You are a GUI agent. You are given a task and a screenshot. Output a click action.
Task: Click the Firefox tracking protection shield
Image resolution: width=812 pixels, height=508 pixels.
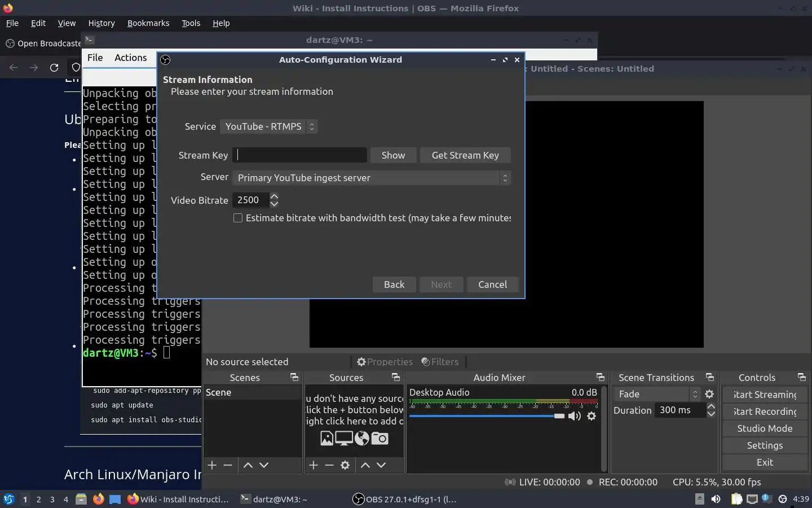tap(76, 68)
